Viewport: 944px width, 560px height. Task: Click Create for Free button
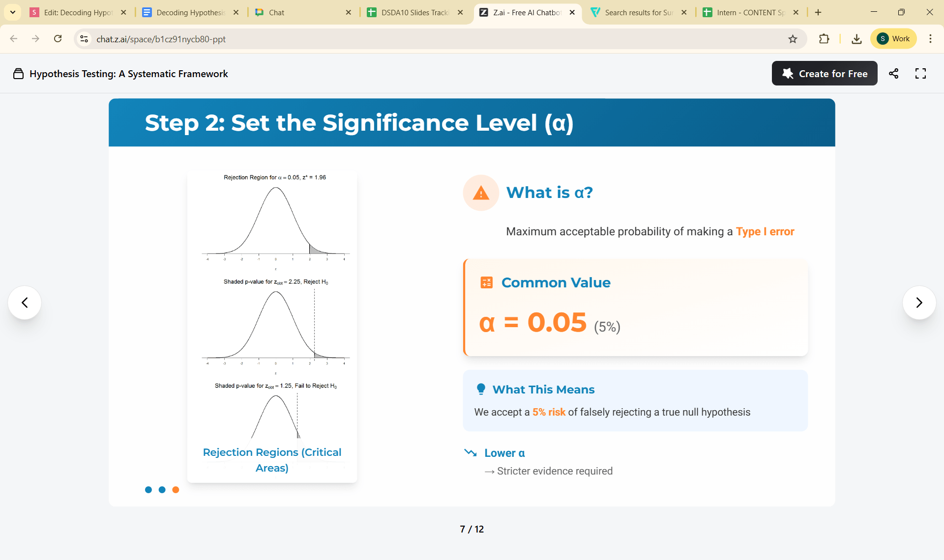pos(825,74)
